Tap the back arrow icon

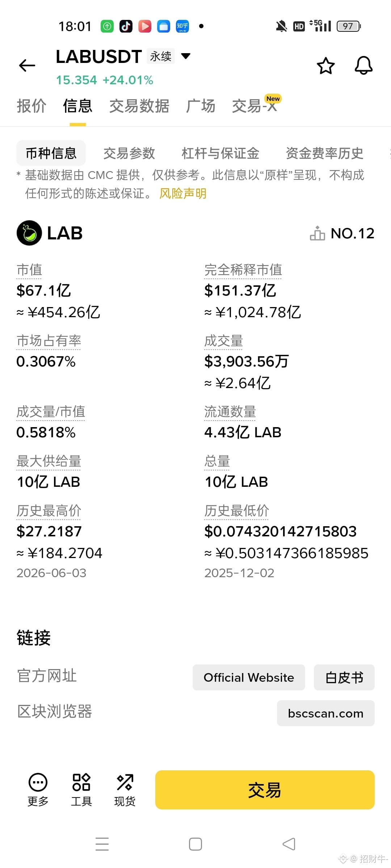(x=27, y=65)
